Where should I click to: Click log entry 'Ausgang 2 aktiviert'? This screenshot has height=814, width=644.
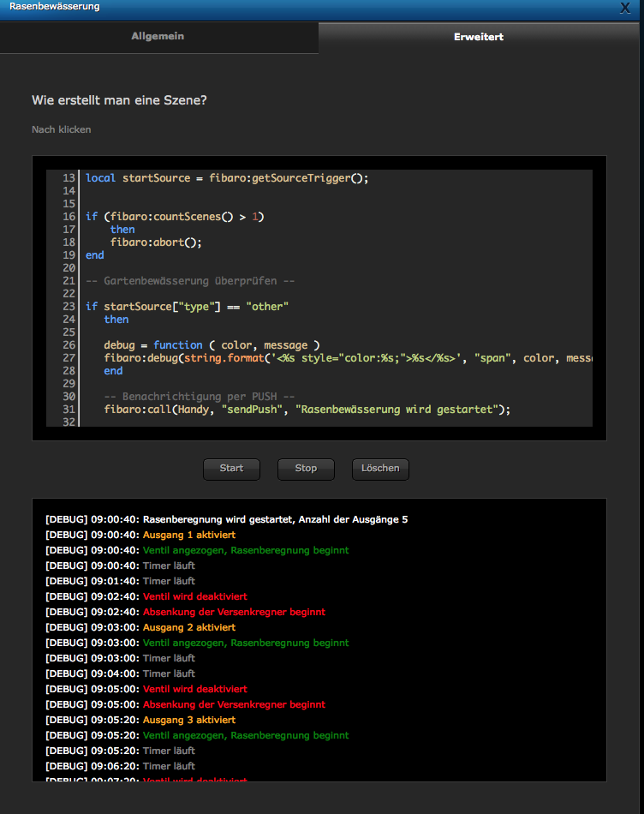tap(189, 627)
